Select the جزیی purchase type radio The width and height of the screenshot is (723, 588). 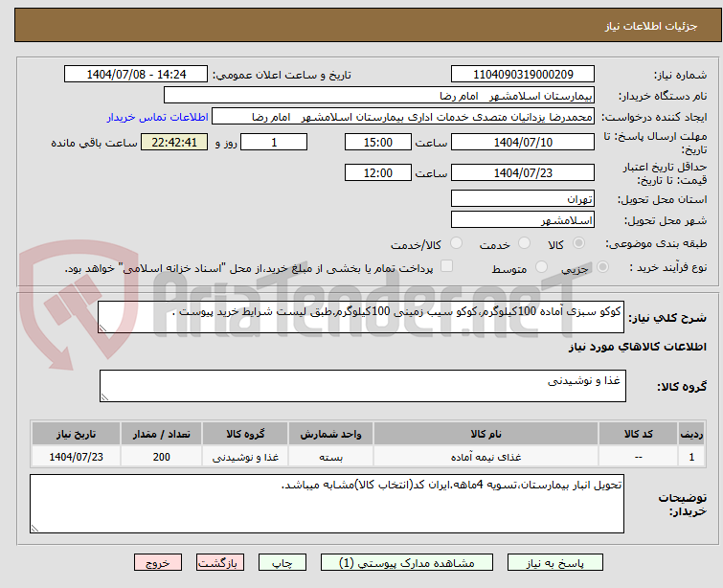click(x=602, y=267)
